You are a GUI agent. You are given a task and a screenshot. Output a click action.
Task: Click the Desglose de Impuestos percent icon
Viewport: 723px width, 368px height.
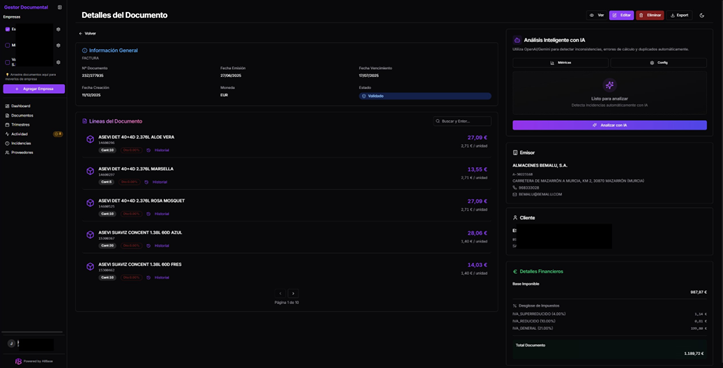coord(515,306)
